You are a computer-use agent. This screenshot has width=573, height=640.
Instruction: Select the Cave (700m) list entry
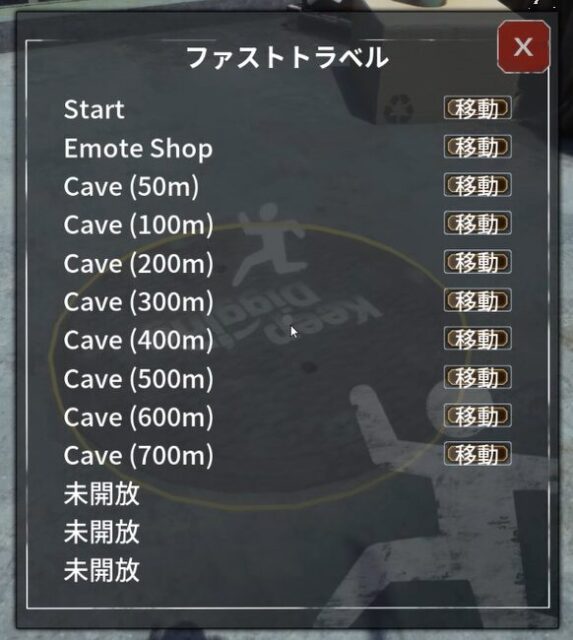pos(139,456)
